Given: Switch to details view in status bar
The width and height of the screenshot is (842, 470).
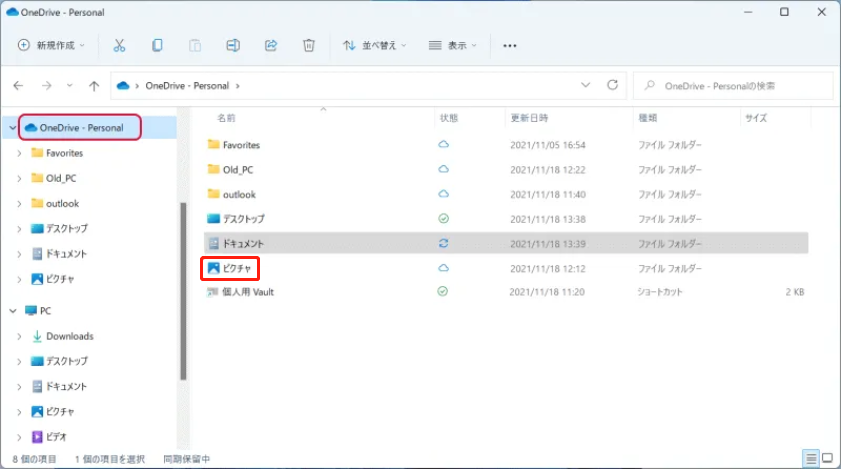Looking at the screenshot, I should point(811,458).
